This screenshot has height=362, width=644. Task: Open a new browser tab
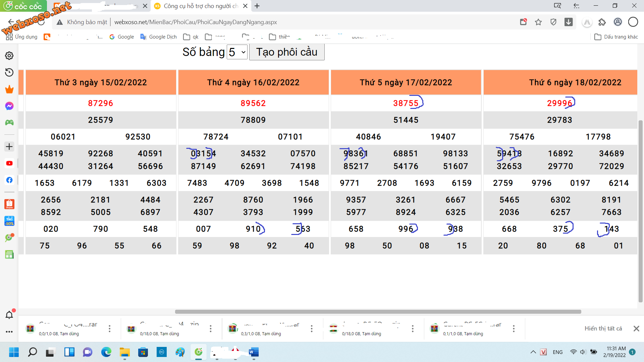(x=257, y=6)
